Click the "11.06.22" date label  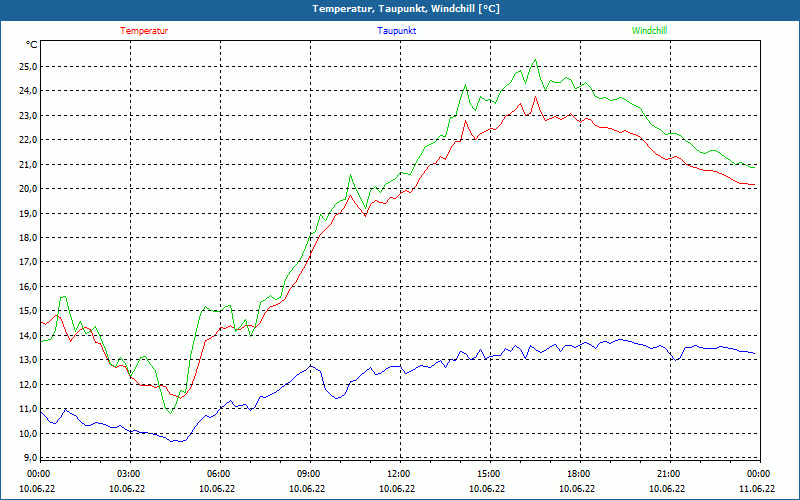pyautogui.click(x=758, y=488)
